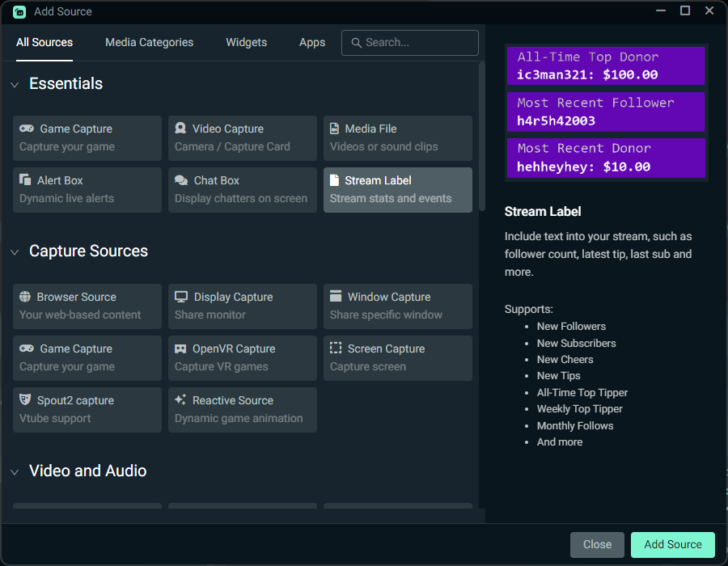Image resolution: width=728 pixels, height=566 pixels.
Task: Select the Media File icon
Action: (x=336, y=129)
